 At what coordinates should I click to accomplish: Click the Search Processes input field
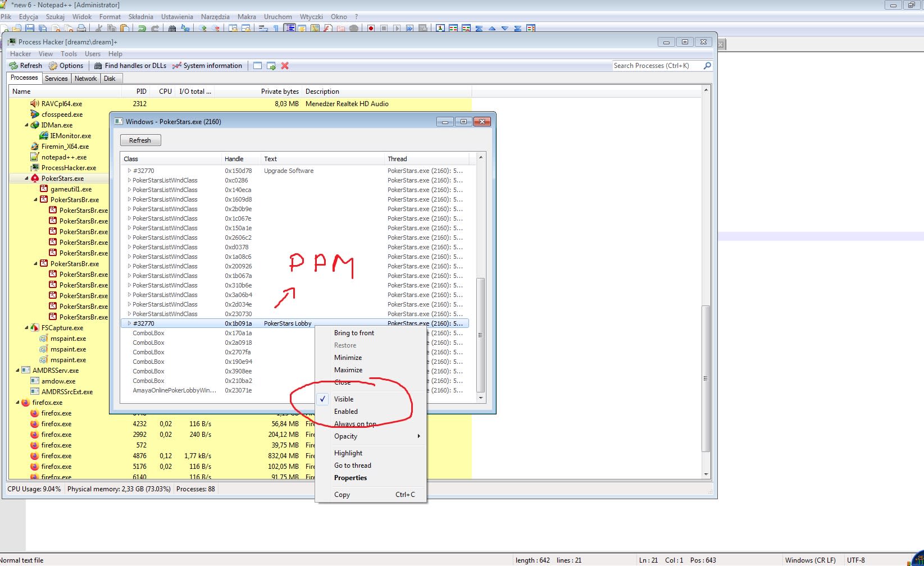click(657, 66)
